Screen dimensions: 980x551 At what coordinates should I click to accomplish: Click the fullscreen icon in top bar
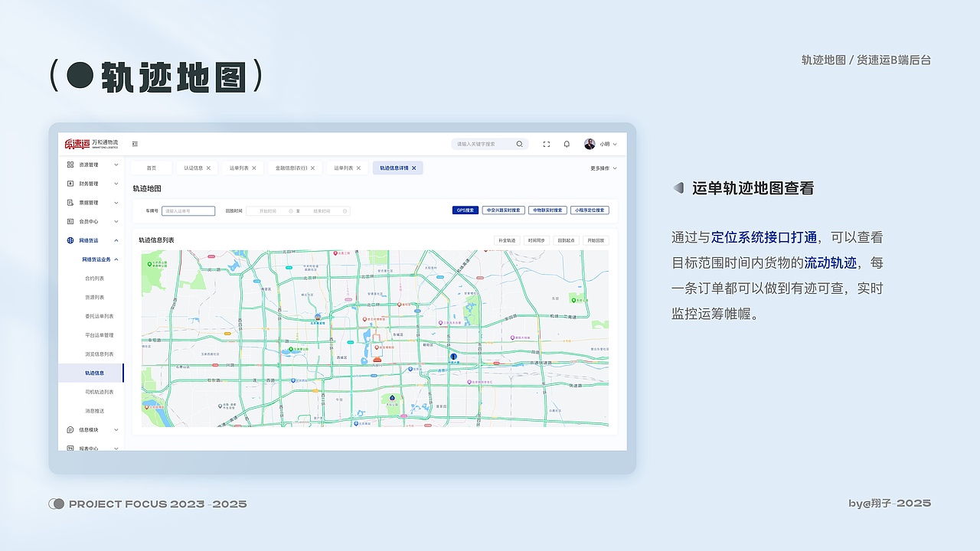pyautogui.click(x=546, y=143)
